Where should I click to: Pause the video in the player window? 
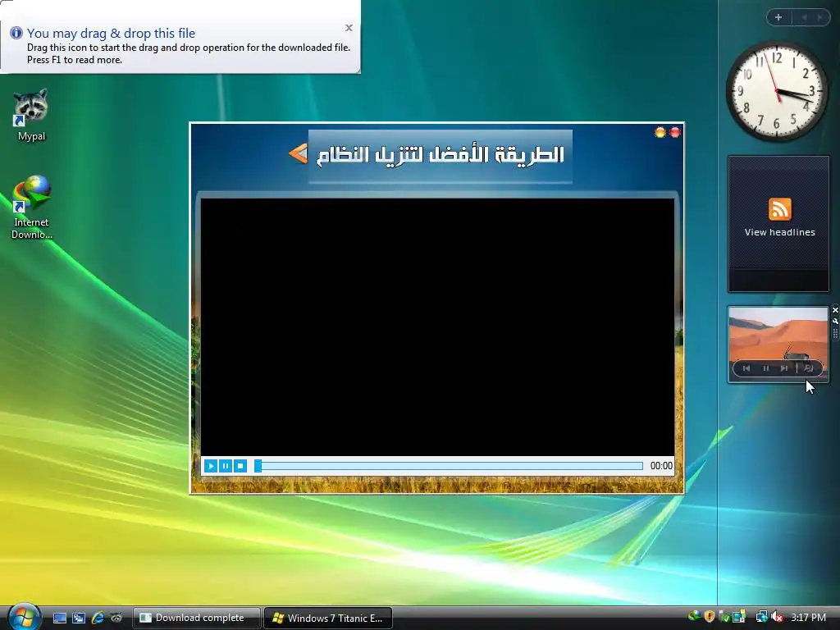tap(226, 466)
